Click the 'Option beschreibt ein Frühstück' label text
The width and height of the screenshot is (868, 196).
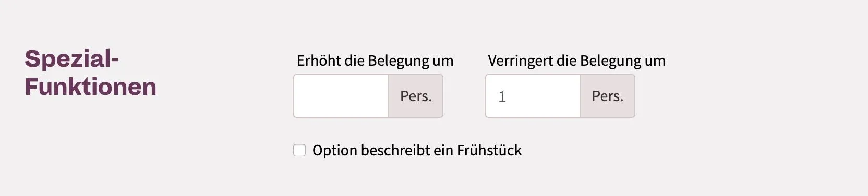tap(417, 151)
